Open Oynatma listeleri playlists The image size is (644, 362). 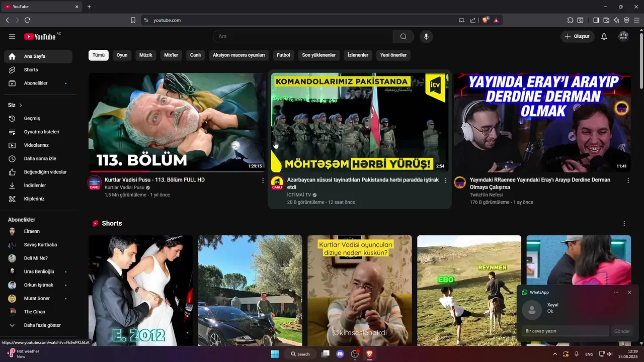[x=38, y=132]
